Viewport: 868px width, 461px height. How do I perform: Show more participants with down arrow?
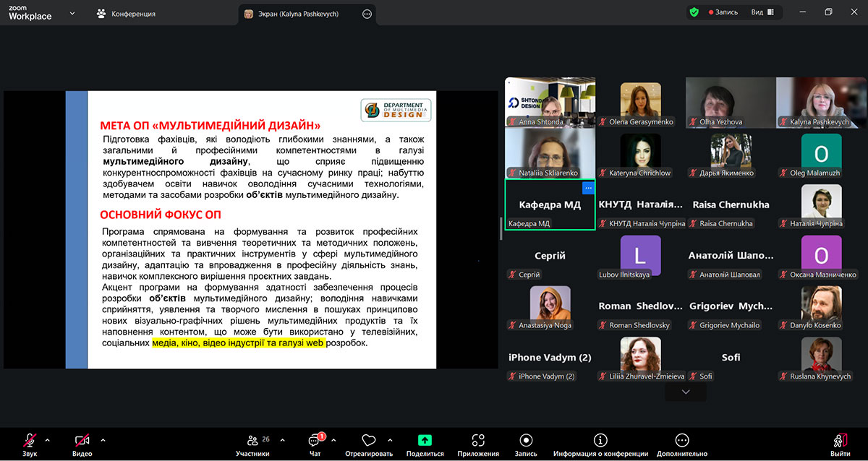click(x=686, y=392)
